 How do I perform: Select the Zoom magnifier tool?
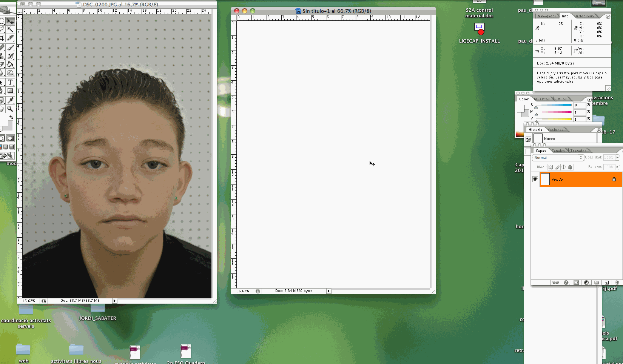[10, 109]
